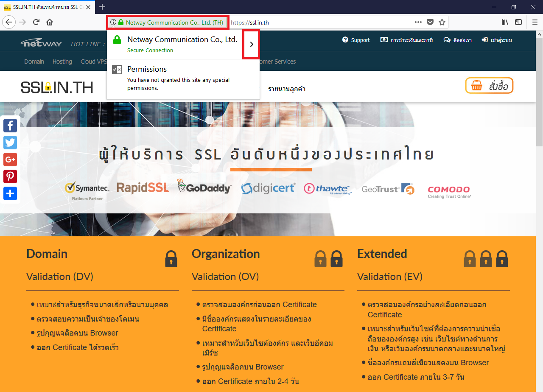
Task: Toggle the sidebar view icon
Action: 518,22
